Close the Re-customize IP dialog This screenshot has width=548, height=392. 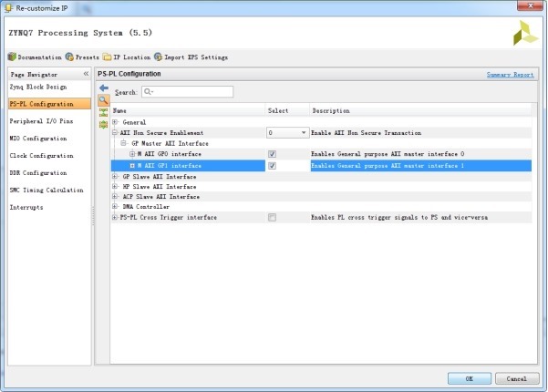(530, 5)
